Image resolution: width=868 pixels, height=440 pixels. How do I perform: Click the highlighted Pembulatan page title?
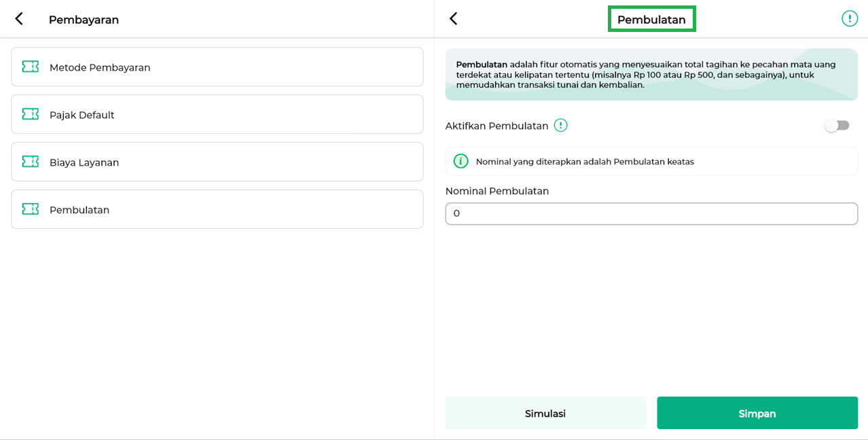(x=651, y=20)
